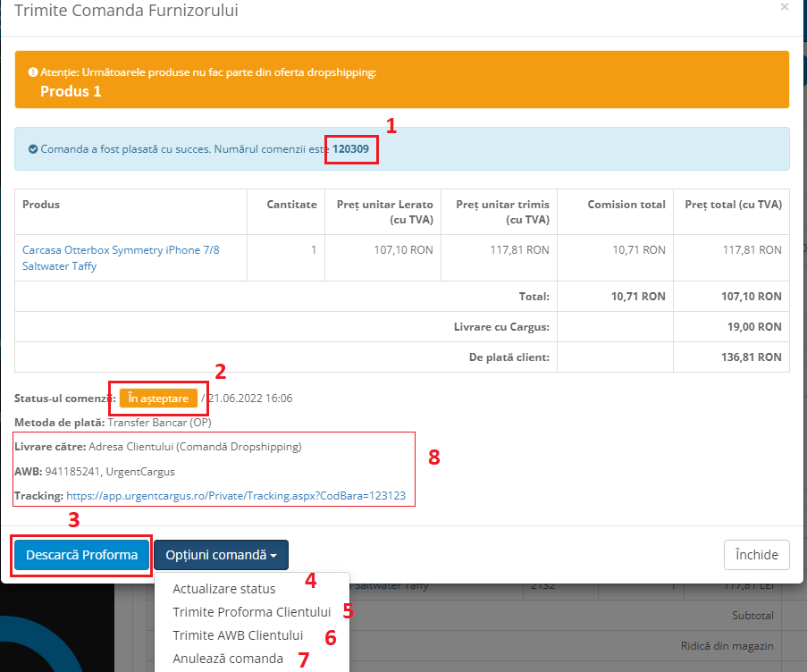The width and height of the screenshot is (807, 672).
Task: Click the Produs column header
Action: 41,205
